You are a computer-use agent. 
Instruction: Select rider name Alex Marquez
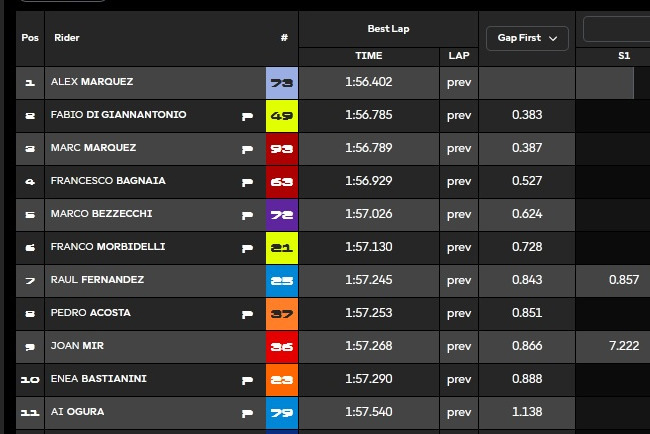pos(92,82)
